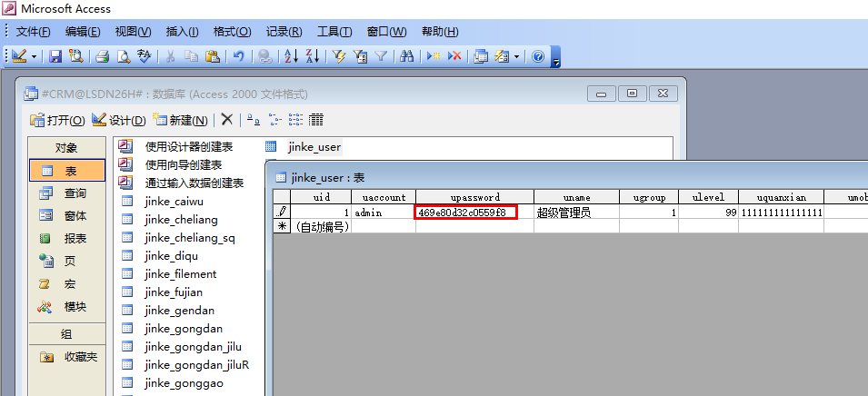Click the Paste clipboard icon

212,56
